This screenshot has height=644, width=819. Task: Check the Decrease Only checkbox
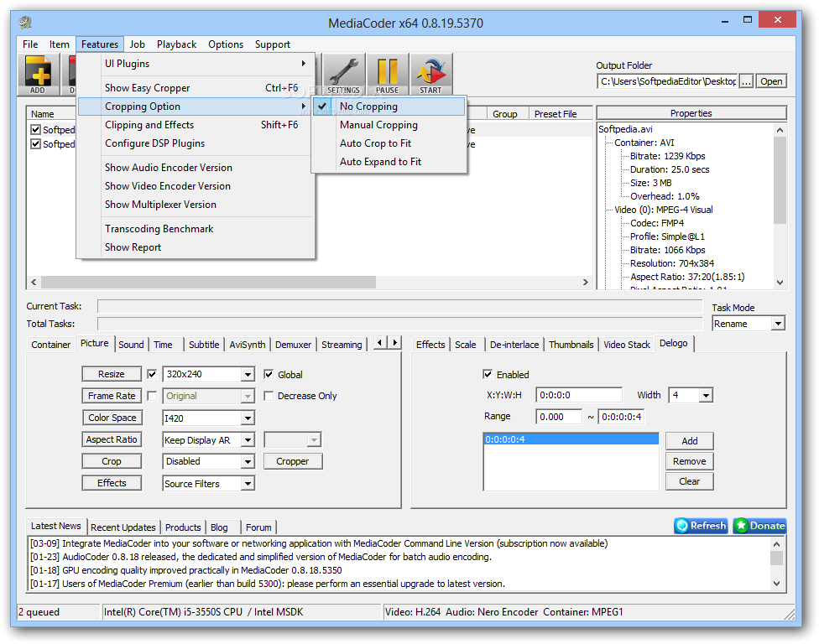[269, 396]
